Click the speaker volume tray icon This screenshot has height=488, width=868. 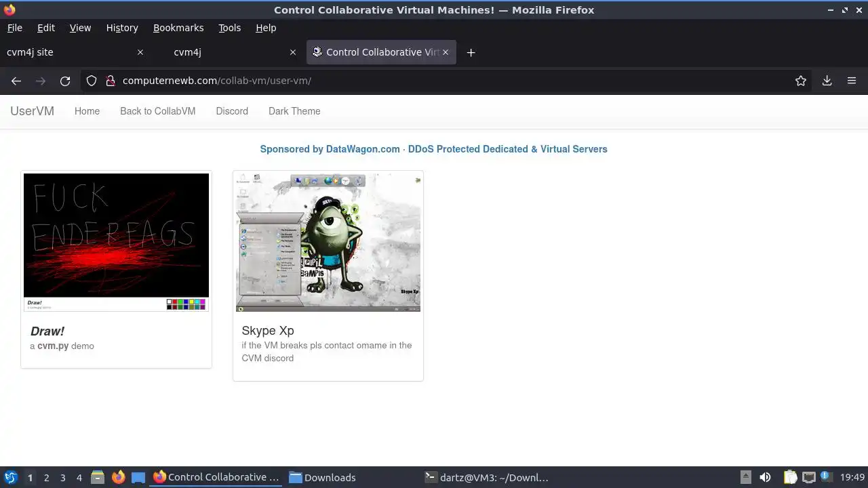(x=765, y=477)
